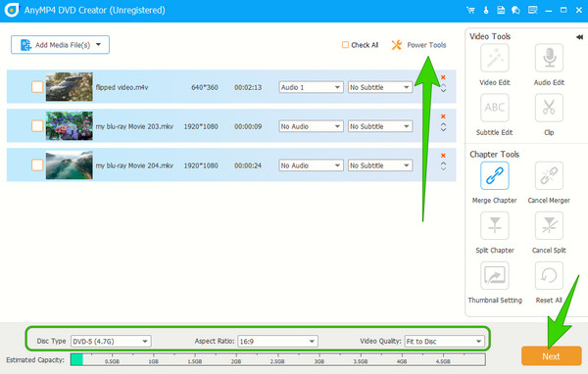The image size is (588, 374).
Task: Tick checkbox for my blu-ray Movie 204.mkv
Action: (37, 164)
